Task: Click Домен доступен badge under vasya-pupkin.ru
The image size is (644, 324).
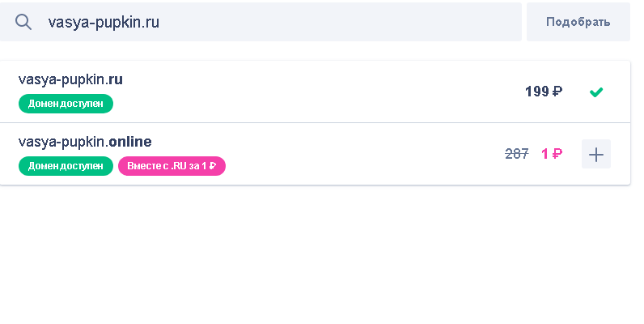Action: coord(66,104)
